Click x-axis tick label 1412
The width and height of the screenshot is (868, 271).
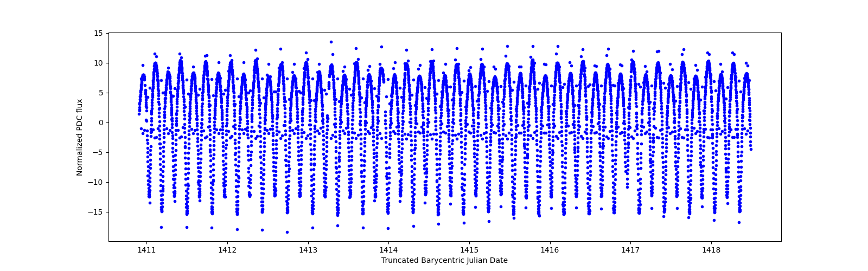tap(227, 250)
